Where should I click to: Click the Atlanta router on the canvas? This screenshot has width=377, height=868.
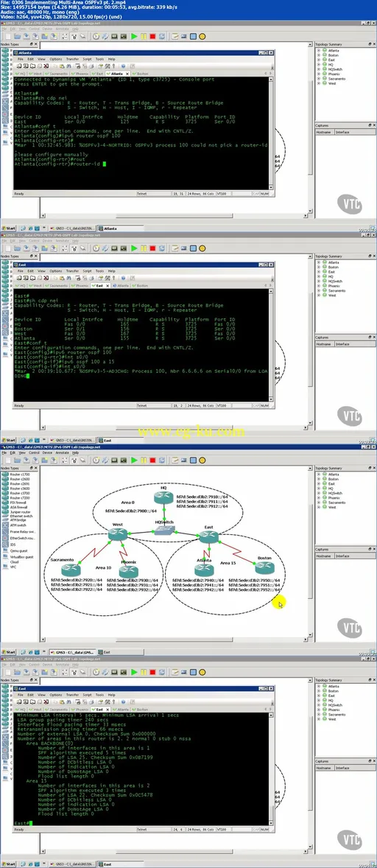click(x=204, y=569)
